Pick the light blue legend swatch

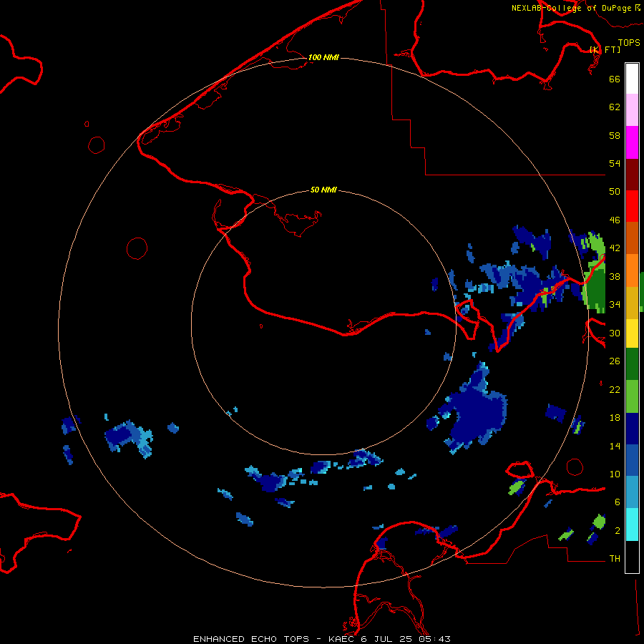pos(632,492)
